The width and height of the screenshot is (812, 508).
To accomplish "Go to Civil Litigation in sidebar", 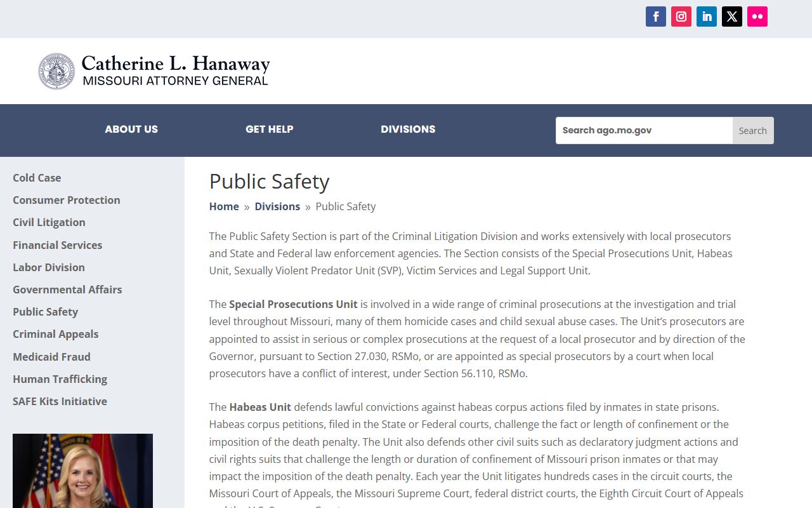I will [x=49, y=222].
